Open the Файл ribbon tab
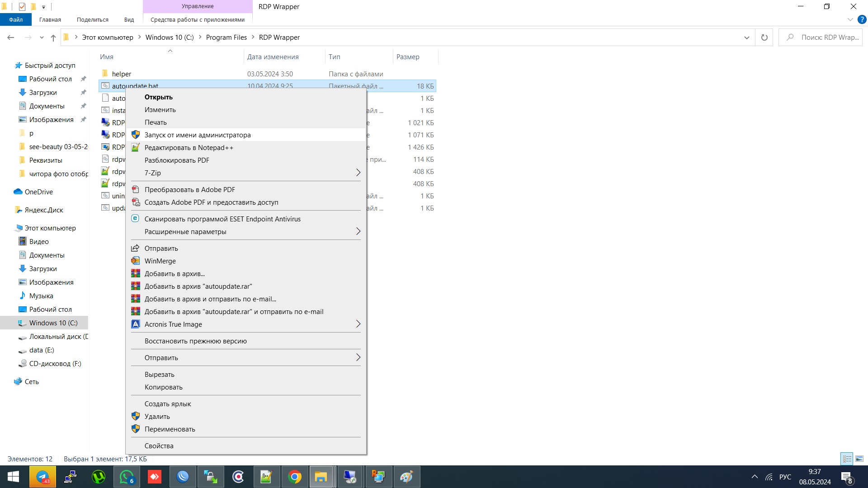Screen dimensions: 868x488 pos(16,19)
